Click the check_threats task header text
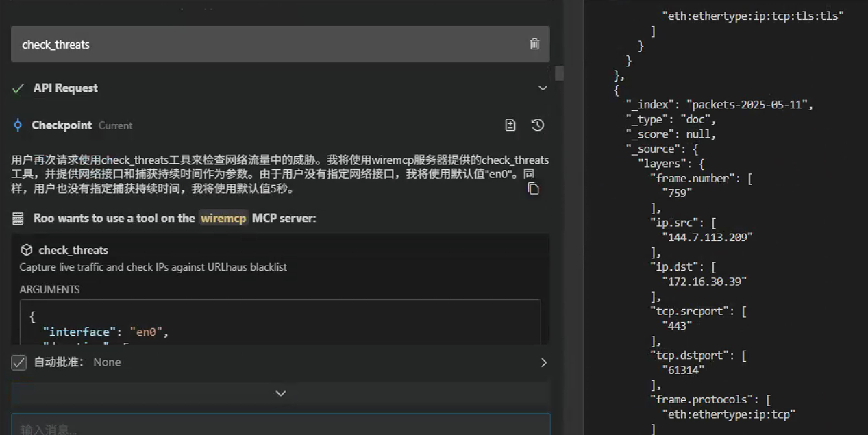The height and width of the screenshot is (435, 868). 56,45
